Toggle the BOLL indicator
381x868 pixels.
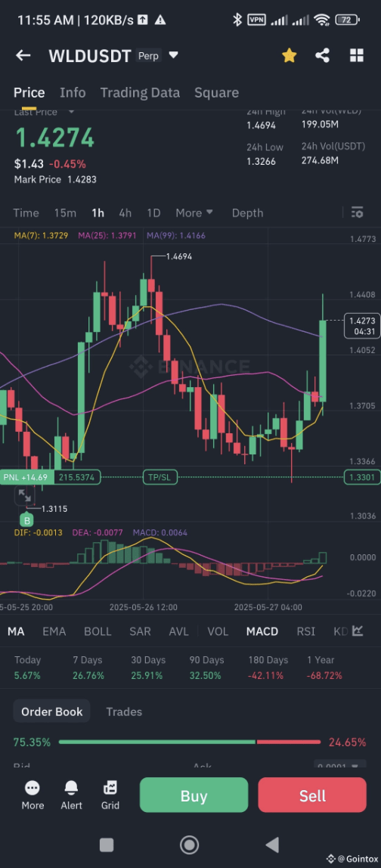point(98,631)
